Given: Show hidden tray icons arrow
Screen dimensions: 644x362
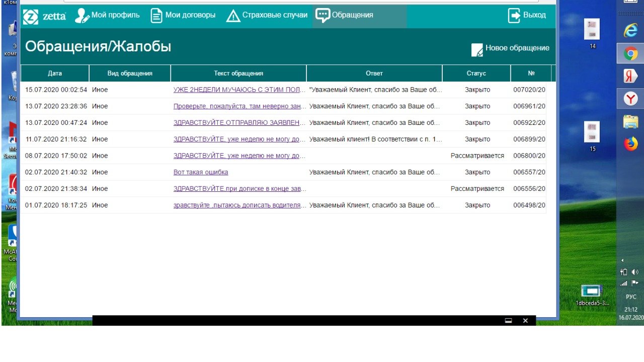Looking at the screenshot, I should pyautogui.click(x=622, y=260).
